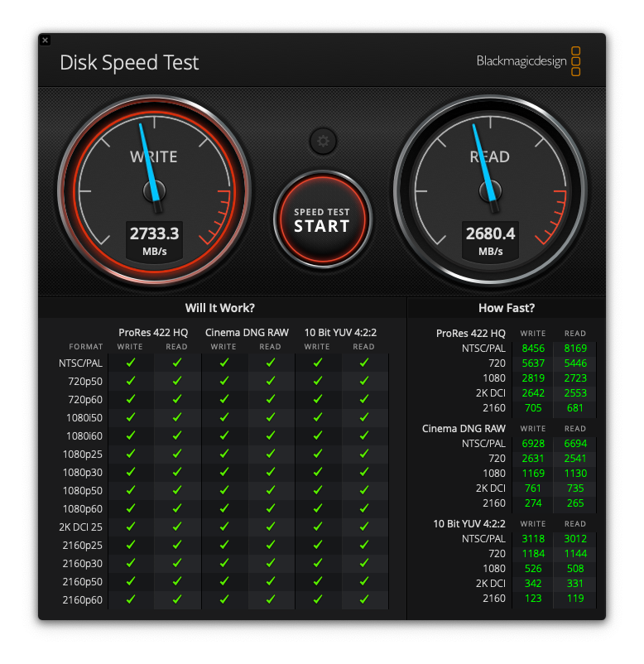Screen dimensions: 644x664
Task: Click Cinema DNG NTSC/PAL write value 6928
Action: pyautogui.click(x=533, y=444)
